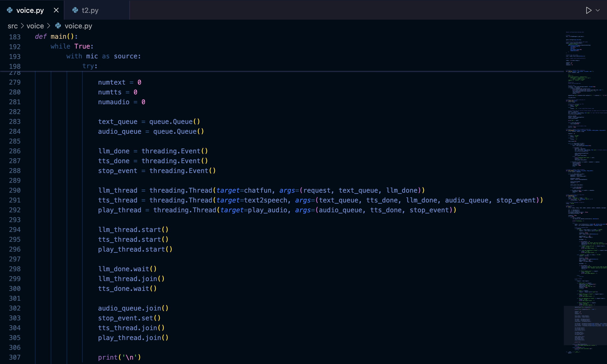
Task: Click 'request' argument in llm_thread args
Action: [x=317, y=190]
